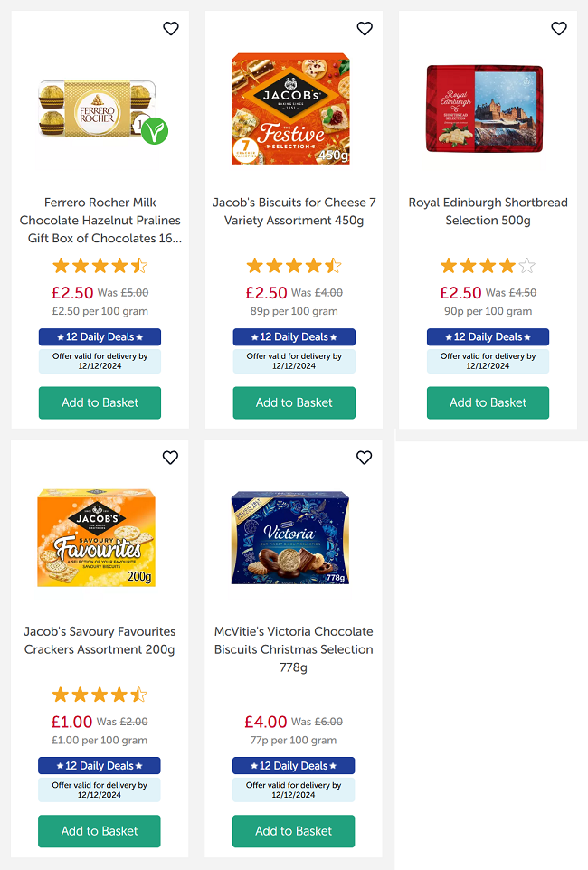The height and width of the screenshot is (870, 588).
Task: Save Royal Edinburgh Shortbread to favourites
Action: tap(559, 29)
